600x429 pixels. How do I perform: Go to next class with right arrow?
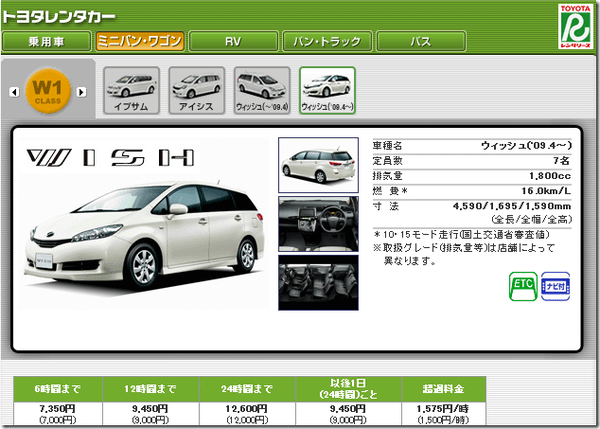pyautogui.click(x=81, y=92)
